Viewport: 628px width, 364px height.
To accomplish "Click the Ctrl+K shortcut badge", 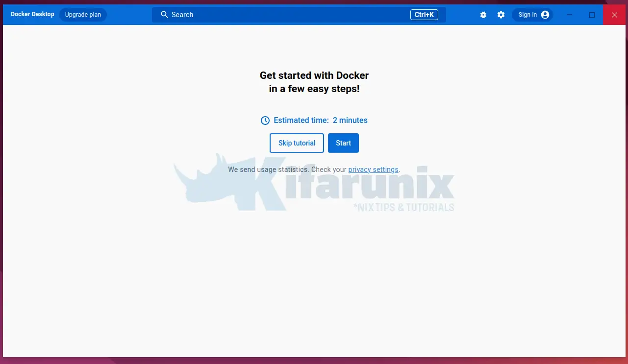I will coord(424,15).
